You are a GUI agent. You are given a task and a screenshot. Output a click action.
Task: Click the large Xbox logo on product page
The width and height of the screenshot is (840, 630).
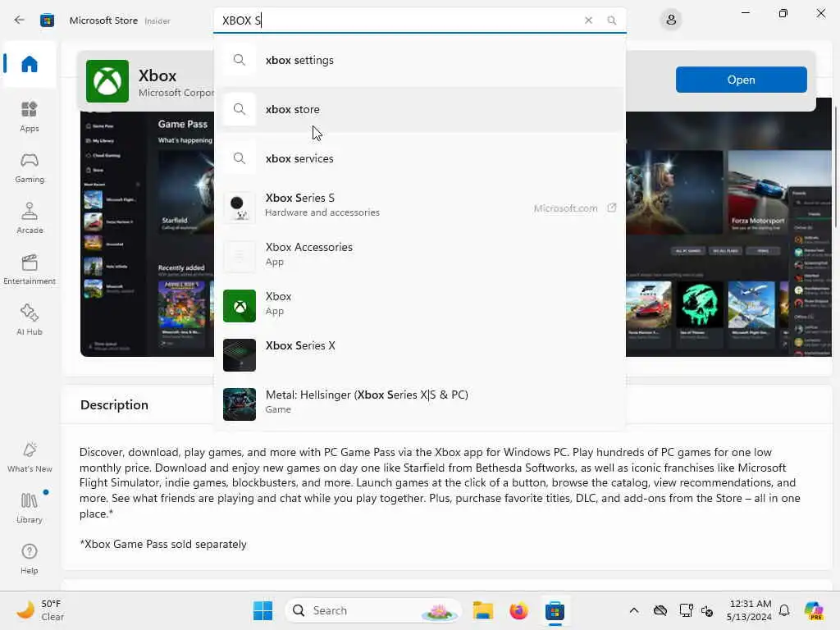click(x=107, y=81)
